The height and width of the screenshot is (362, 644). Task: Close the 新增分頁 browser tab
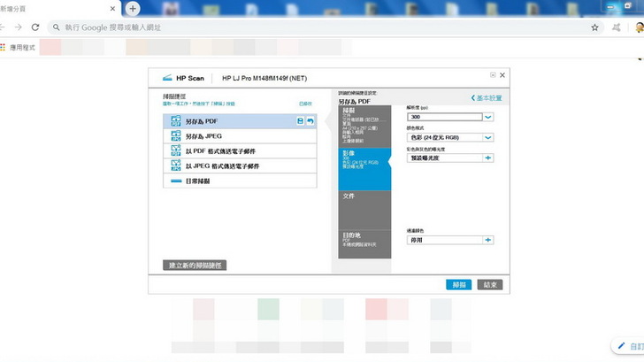(112, 9)
